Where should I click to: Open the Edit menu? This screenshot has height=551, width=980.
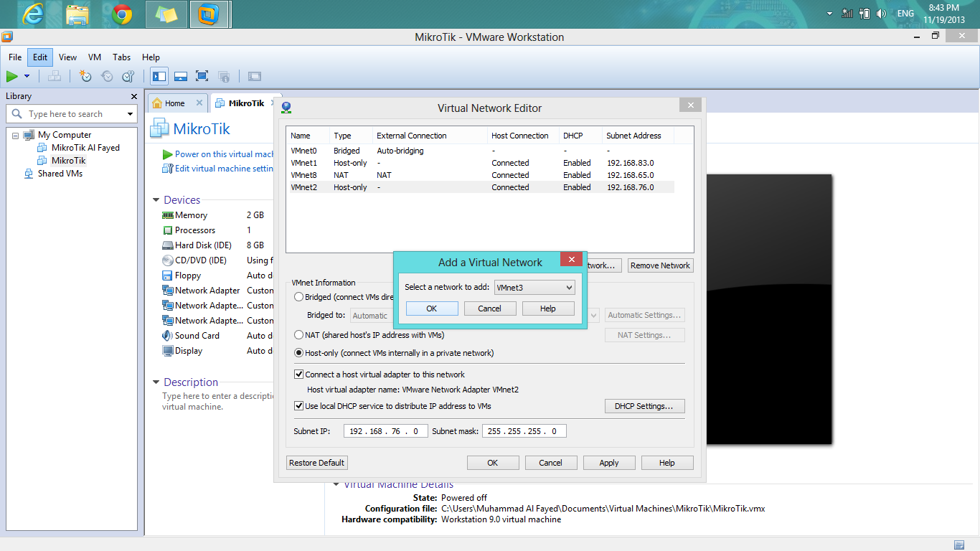coord(39,57)
